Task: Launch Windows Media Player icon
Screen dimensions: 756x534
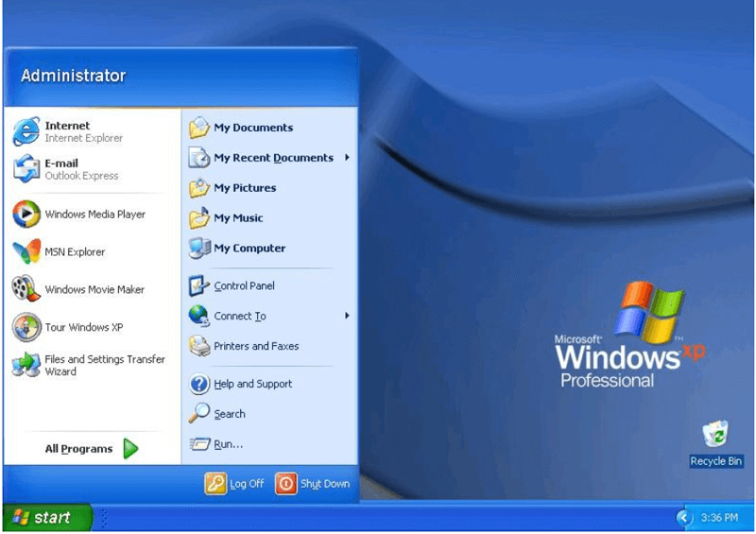Action: tap(26, 214)
